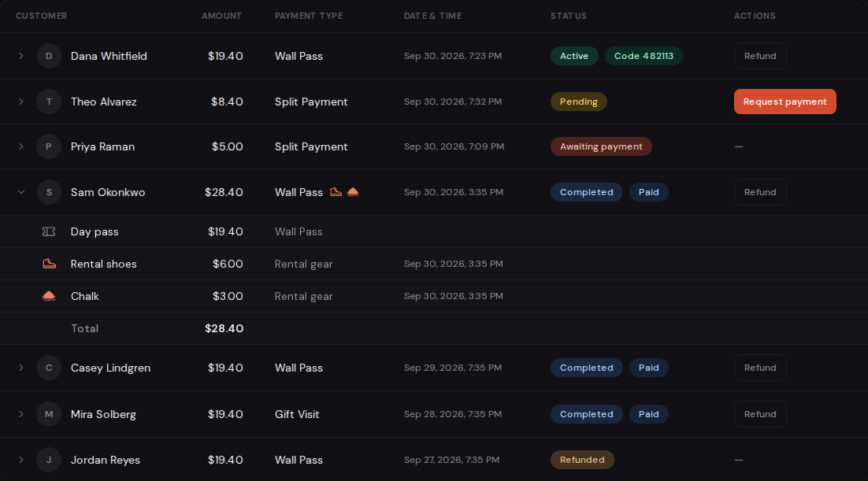This screenshot has width=868, height=481.
Task: Click the Rental shoes line icon
Action: (50, 264)
